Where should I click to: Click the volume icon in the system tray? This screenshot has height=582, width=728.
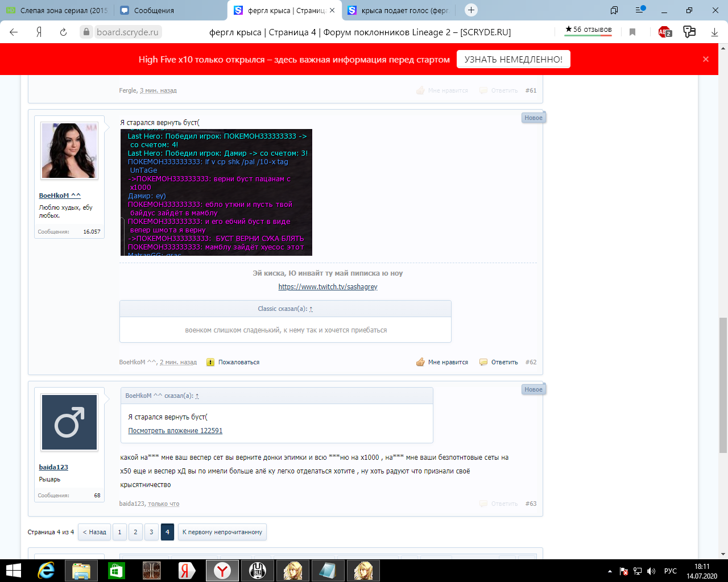pyautogui.click(x=651, y=571)
